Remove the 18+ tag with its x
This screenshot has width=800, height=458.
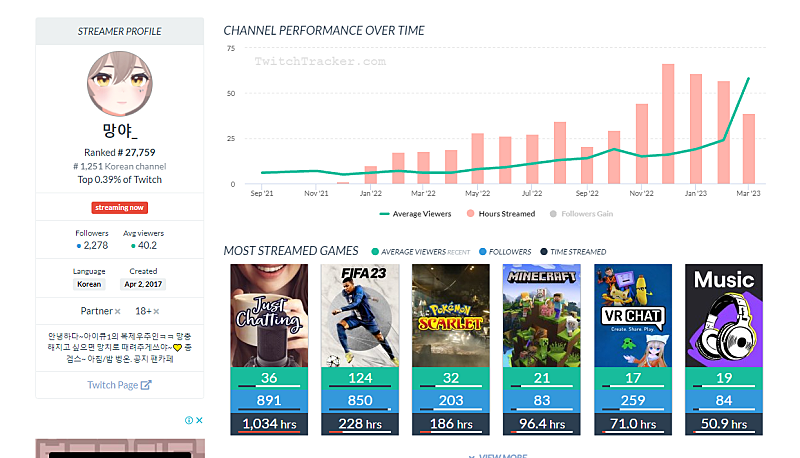pyautogui.click(x=156, y=311)
